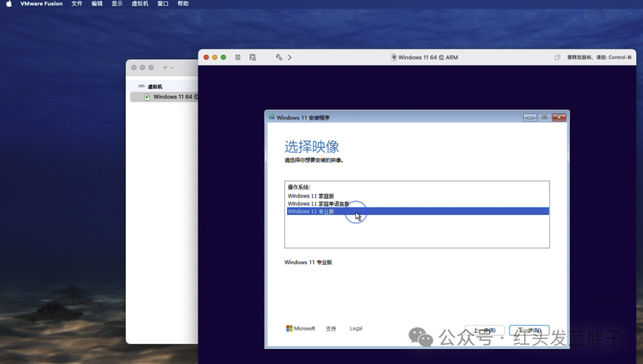Click the 选择映像 heading
The height and width of the screenshot is (364, 643).
311,146
